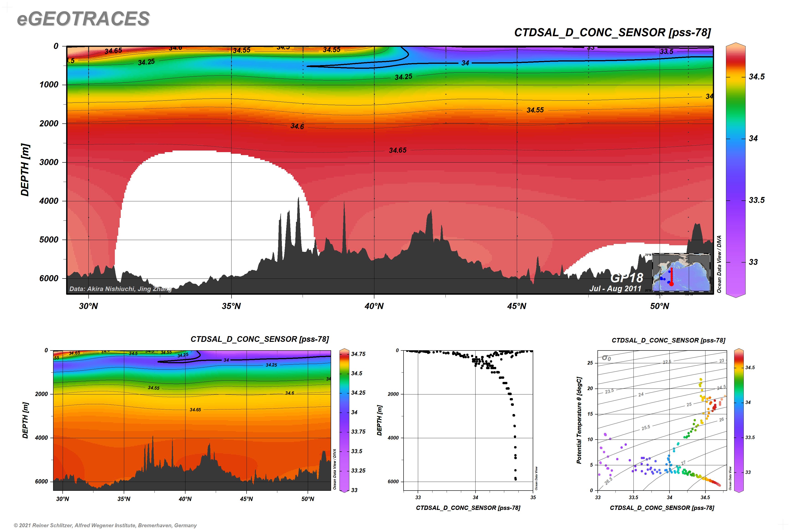Select the main color bar's bottom arrow cap

click(x=735, y=295)
